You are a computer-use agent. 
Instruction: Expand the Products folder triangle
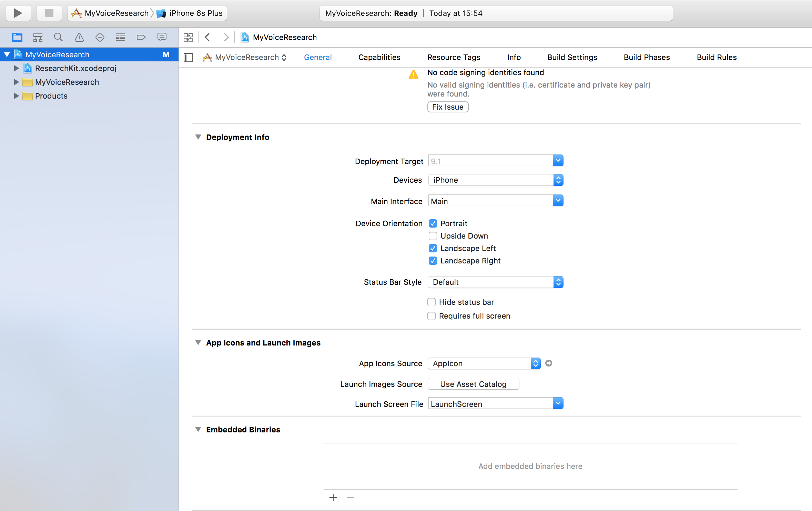coord(16,96)
